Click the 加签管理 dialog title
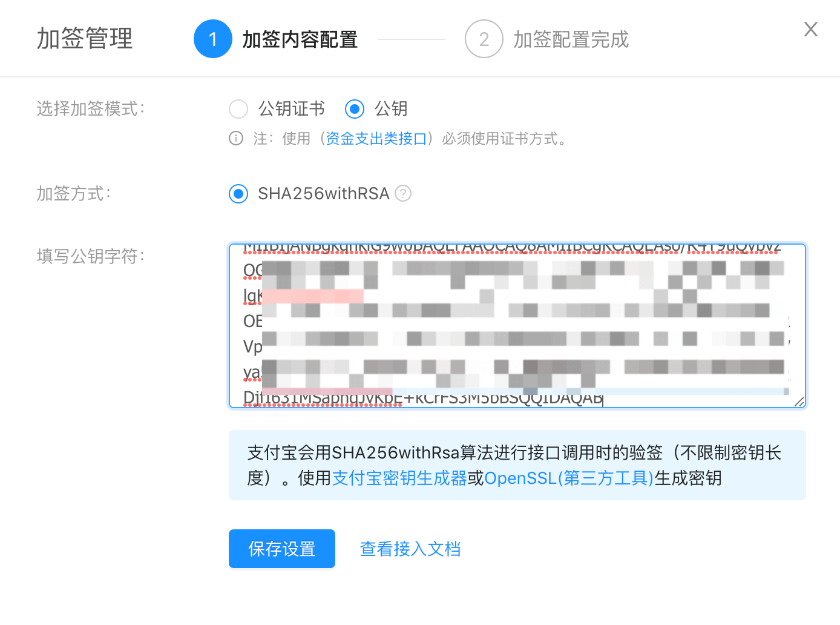The height and width of the screenshot is (625, 840). (x=85, y=39)
